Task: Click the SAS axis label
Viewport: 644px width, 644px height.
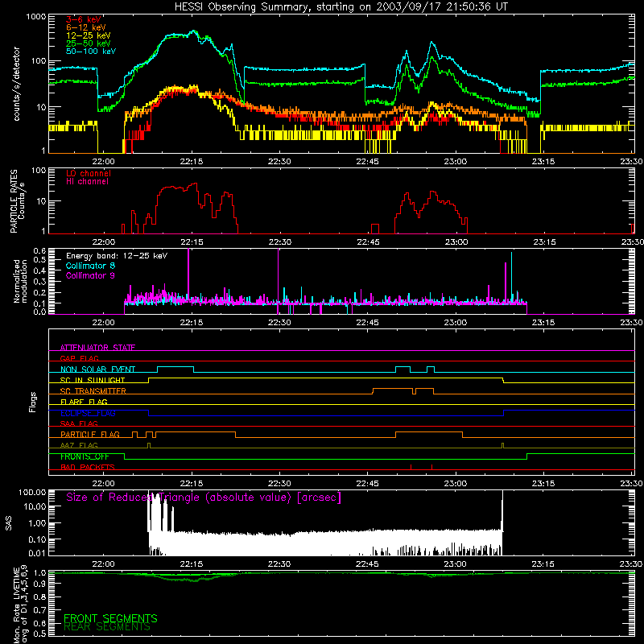Action: click(9, 522)
